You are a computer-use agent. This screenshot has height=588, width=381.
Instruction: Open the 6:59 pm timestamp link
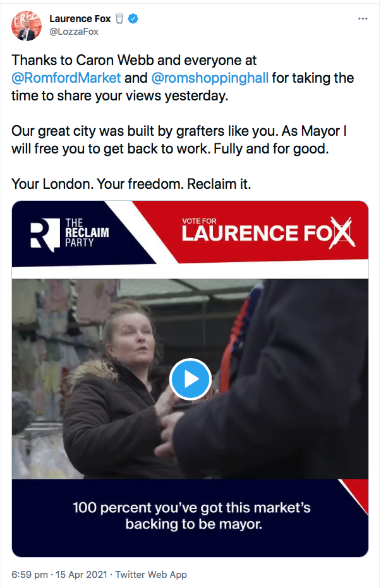pos(30,575)
